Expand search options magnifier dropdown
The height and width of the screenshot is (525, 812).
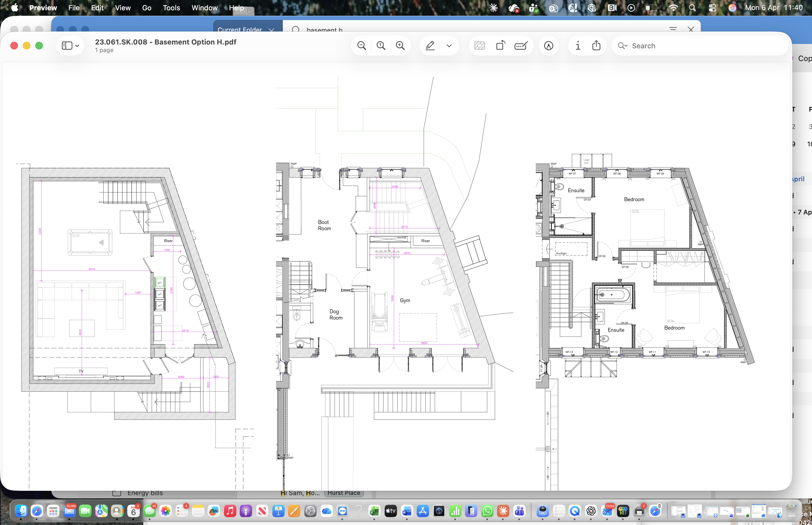click(x=623, y=46)
